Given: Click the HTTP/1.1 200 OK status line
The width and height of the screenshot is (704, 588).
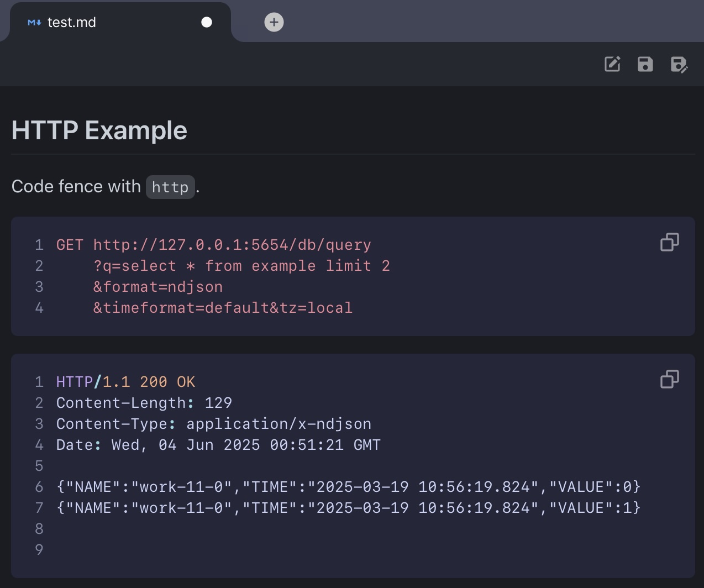Looking at the screenshot, I should (x=125, y=382).
